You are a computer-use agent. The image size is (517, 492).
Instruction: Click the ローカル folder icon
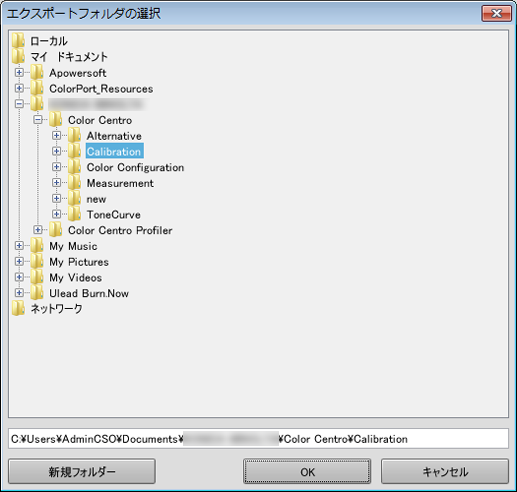18,41
